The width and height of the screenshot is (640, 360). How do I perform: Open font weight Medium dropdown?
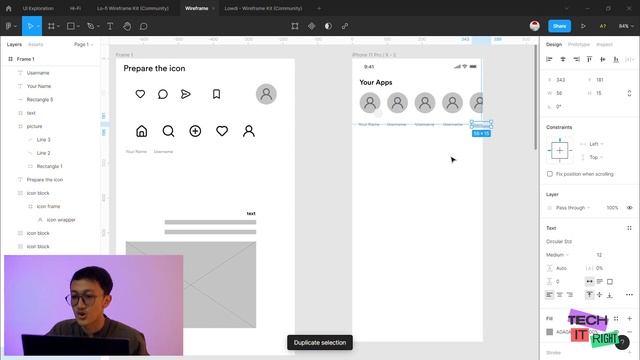click(x=557, y=255)
